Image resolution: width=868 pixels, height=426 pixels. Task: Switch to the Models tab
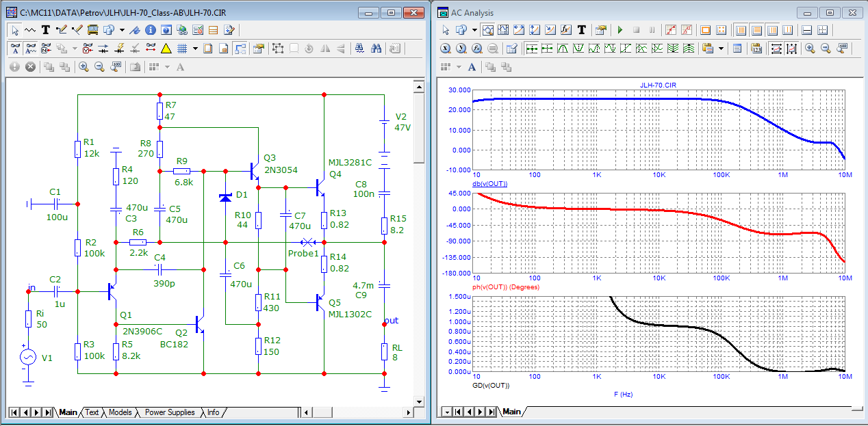point(120,412)
